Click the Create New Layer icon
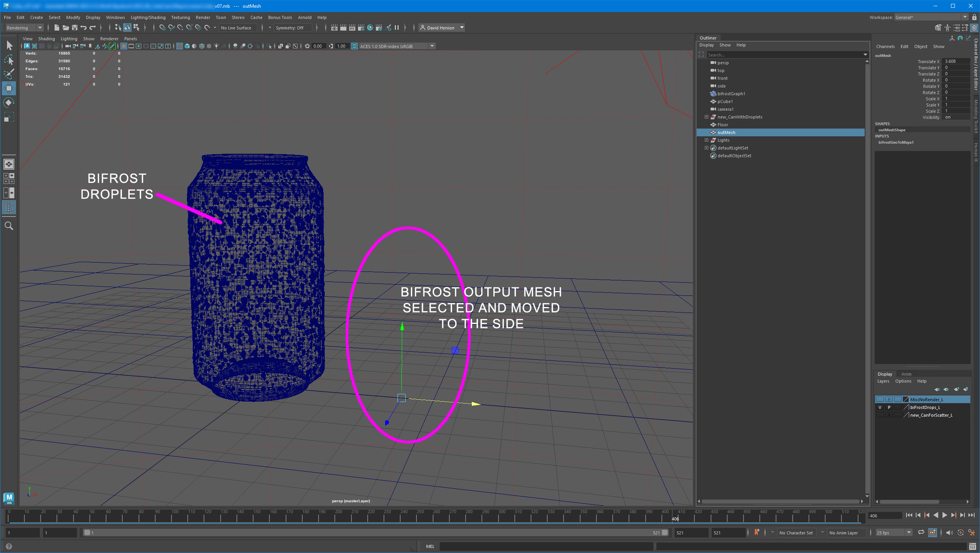Viewport: 980px width, 553px height. click(956, 389)
